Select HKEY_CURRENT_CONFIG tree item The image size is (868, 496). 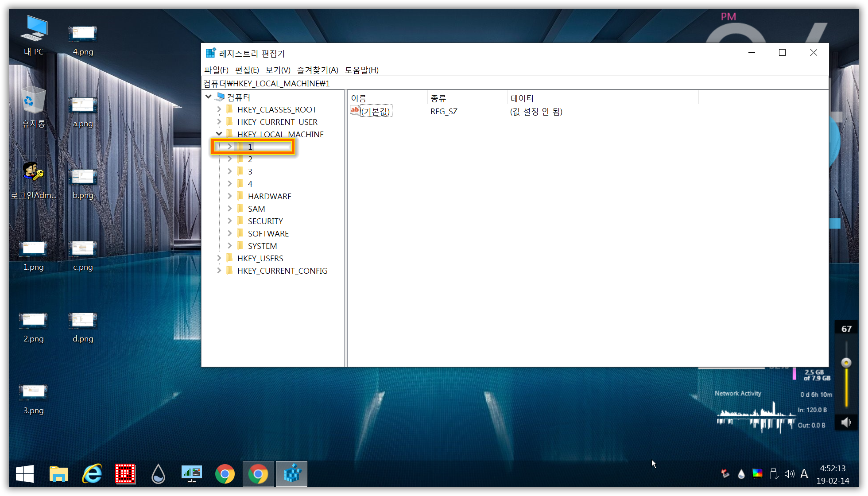pyautogui.click(x=282, y=271)
